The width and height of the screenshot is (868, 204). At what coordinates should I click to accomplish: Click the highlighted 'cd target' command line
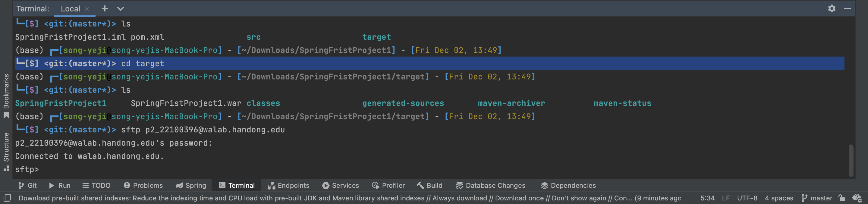[429, 63]
